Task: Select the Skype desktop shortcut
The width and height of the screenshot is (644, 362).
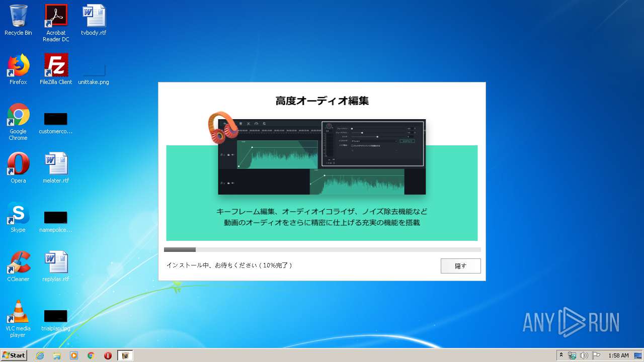Action: tap(18, 217)
